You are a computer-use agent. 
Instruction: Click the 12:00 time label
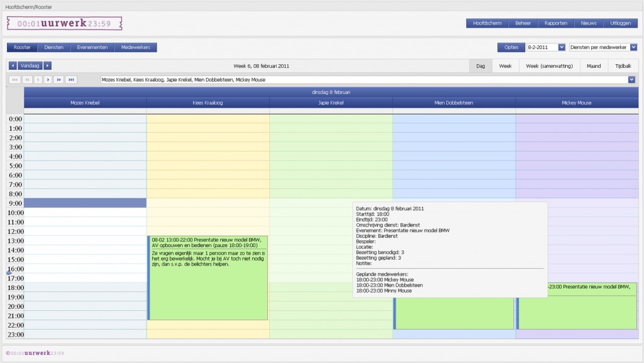click(x=16, y=232)
